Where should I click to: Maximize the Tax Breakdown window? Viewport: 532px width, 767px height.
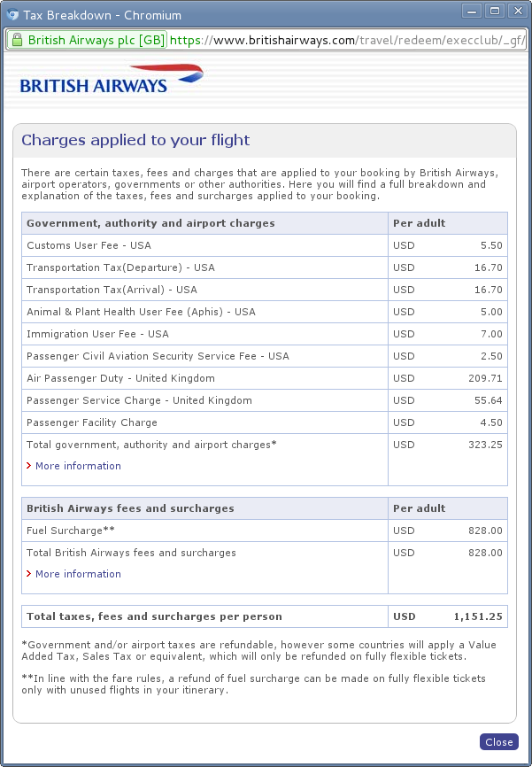pos(495,12)
